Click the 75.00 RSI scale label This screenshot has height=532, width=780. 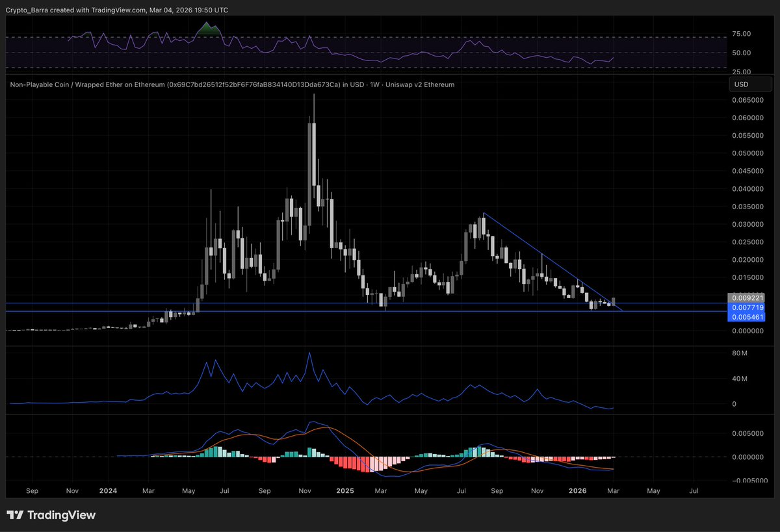tap(742, 34)
